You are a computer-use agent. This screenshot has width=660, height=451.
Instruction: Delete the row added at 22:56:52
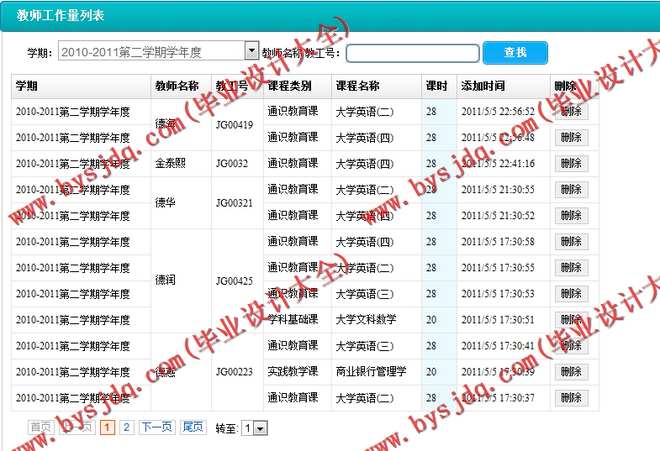coord(571,112)
